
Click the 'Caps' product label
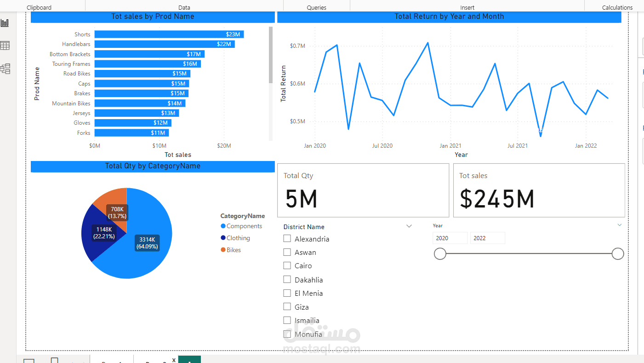tap(84, 84)
